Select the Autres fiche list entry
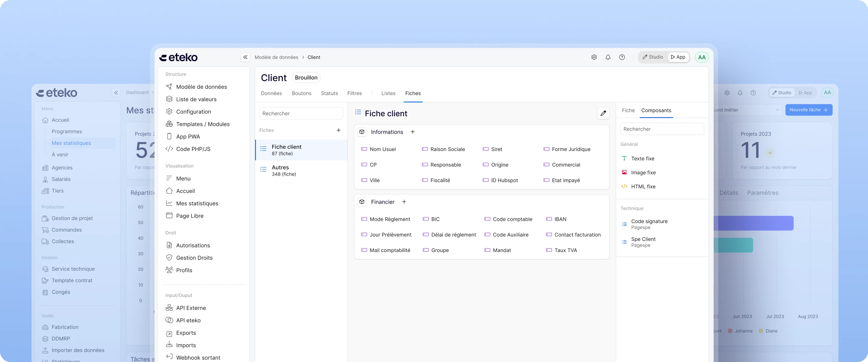868x362 pixels. pyautogui.click(x=301, y=171)
